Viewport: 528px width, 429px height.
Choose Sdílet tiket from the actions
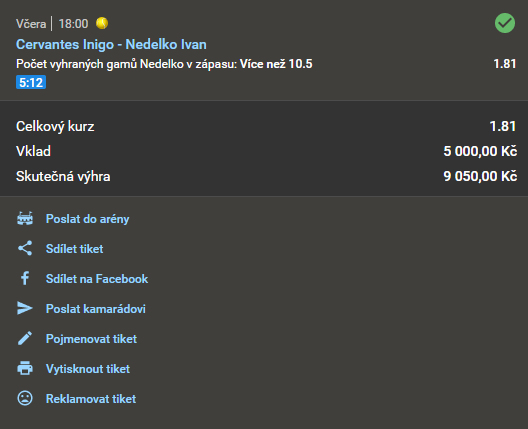click(x=74, y=249)
